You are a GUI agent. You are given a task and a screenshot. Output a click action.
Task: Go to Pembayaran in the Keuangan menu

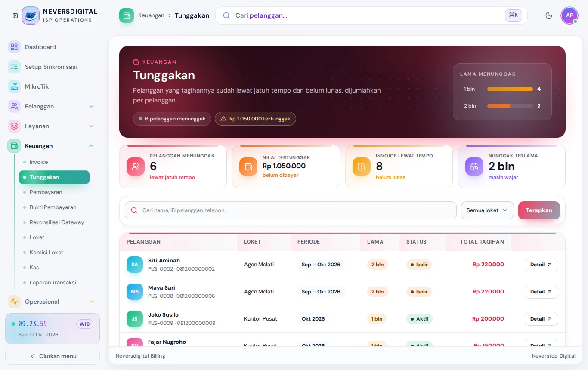point(54,192)
